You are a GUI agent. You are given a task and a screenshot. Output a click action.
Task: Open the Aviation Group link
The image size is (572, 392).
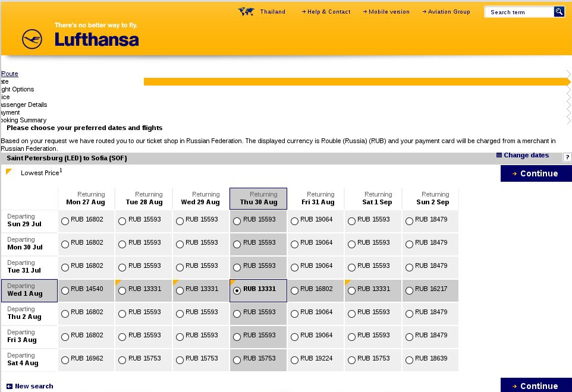(446, 12)
